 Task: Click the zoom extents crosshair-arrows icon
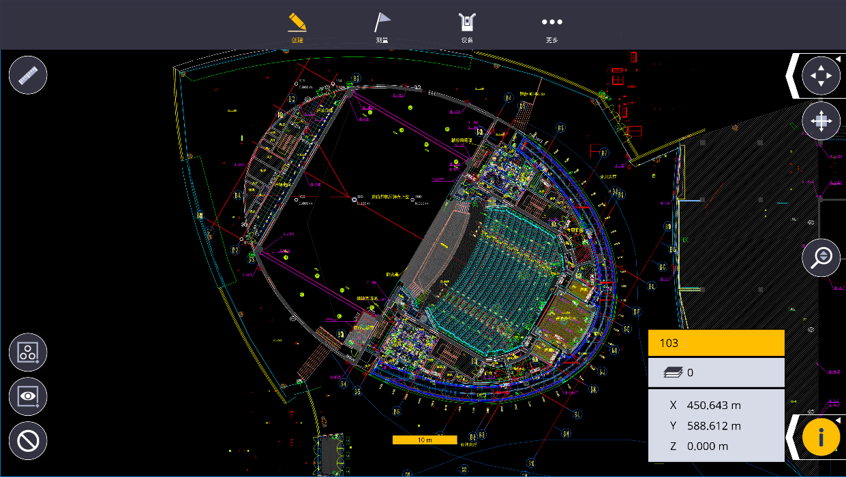coord(821,121)
